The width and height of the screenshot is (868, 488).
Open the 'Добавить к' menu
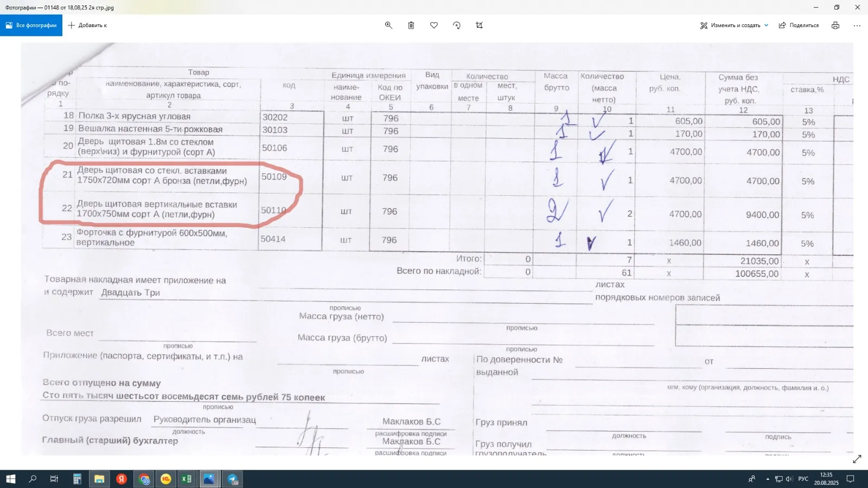point(87,25)
